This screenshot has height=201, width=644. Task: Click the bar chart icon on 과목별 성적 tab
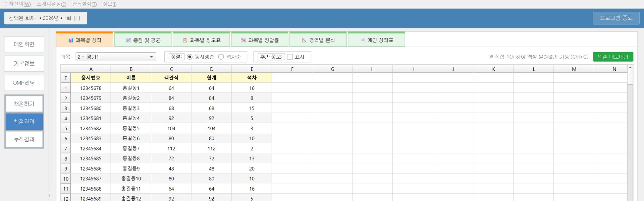pos(71,40)
